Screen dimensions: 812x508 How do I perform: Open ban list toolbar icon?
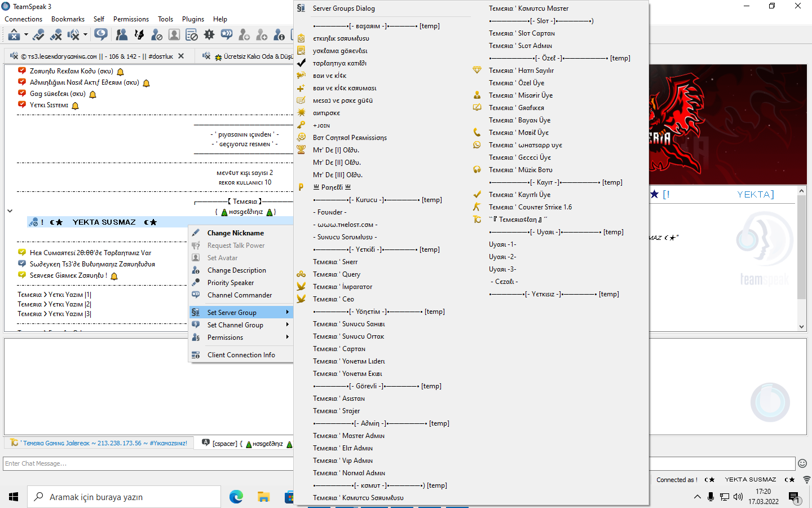(x=192, y=35)
